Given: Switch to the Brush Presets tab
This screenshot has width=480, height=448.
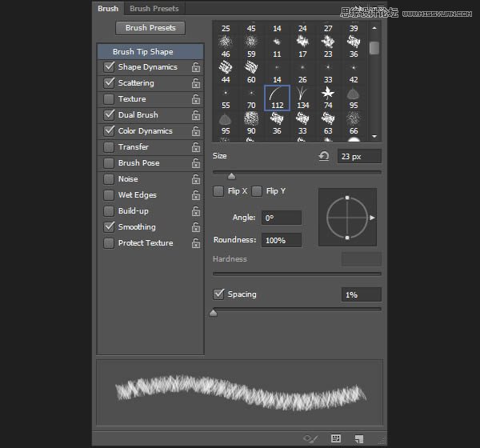Looking at the screenshot, I should coord(154,8).
